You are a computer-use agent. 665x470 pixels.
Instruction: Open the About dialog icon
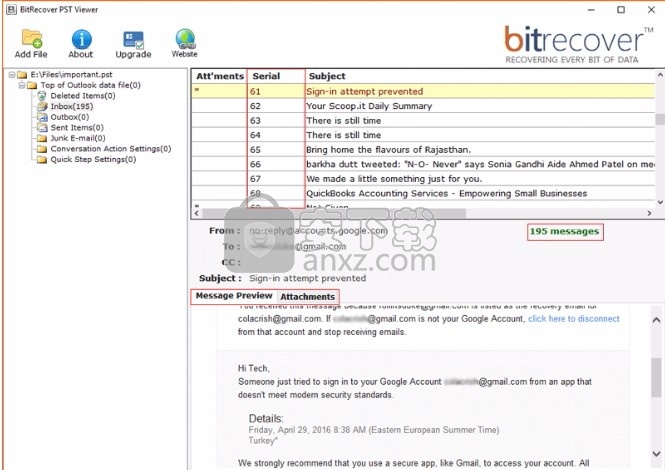pyautogui.click(x=81, y=43)
